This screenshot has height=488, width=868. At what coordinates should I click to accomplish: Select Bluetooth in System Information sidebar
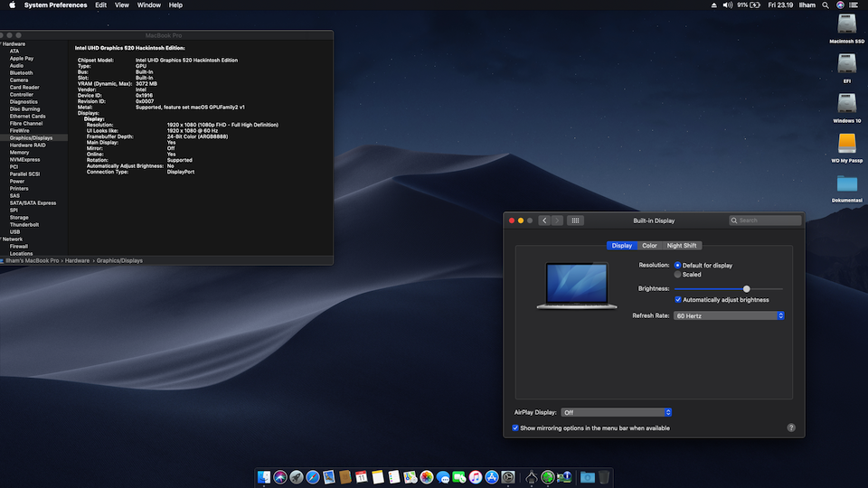(21, 73)
